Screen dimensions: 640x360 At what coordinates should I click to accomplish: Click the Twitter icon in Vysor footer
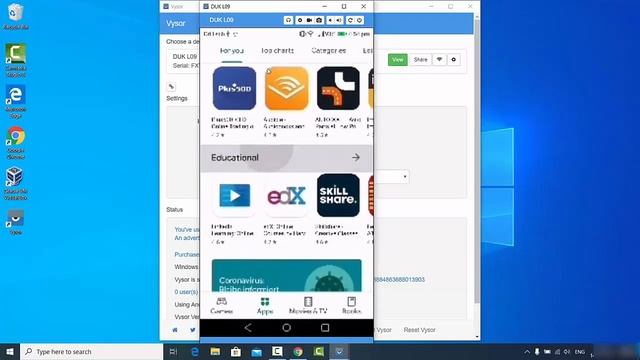click(x=193, y=330)
